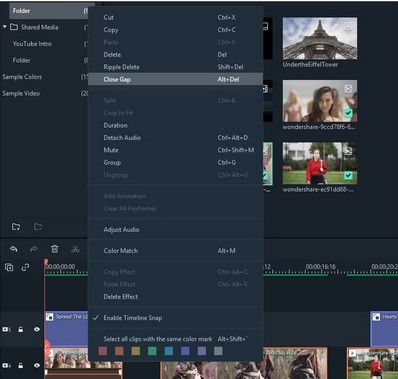The width and height of the screenshot is (398, 379).
Task: Click the title icon on Hearts clip
Action: 376,317
